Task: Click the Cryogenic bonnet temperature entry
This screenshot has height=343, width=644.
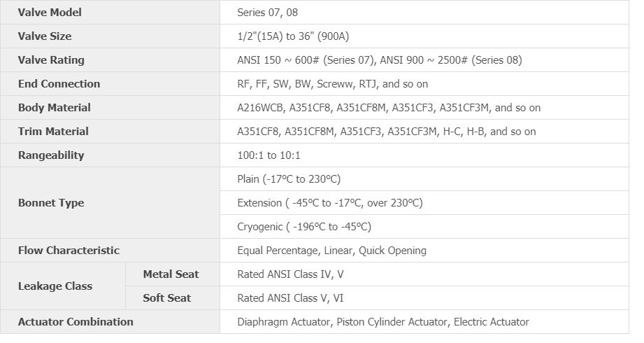Action: click(304, 227)
